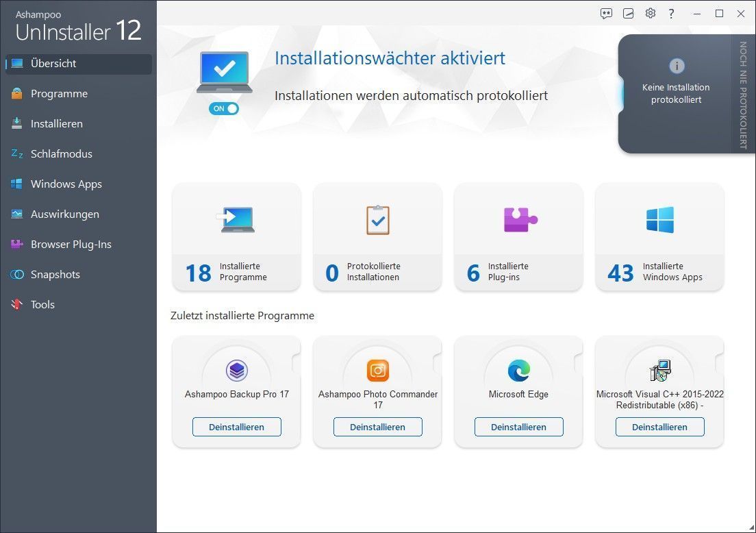This screenshot has width=756, height=533.
Task: Click Deinstallieren for Microsoft Edge
Action: click(518, 427)
